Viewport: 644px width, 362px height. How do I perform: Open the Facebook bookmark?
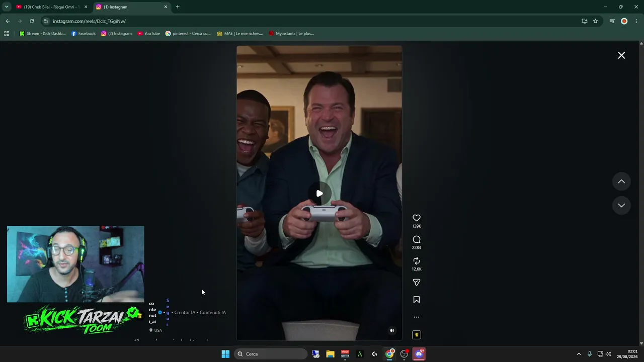pyautogui.click(x=84, y=34)
